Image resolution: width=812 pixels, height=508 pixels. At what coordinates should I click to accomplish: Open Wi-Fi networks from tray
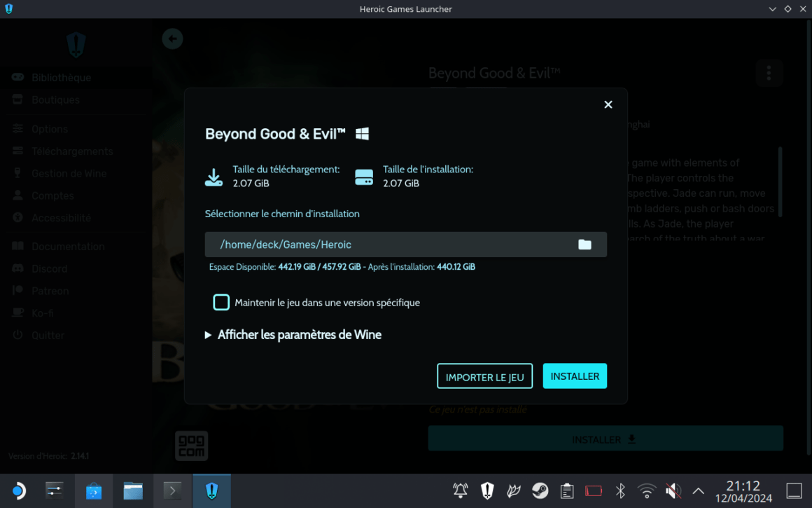(x=646, y=490)
